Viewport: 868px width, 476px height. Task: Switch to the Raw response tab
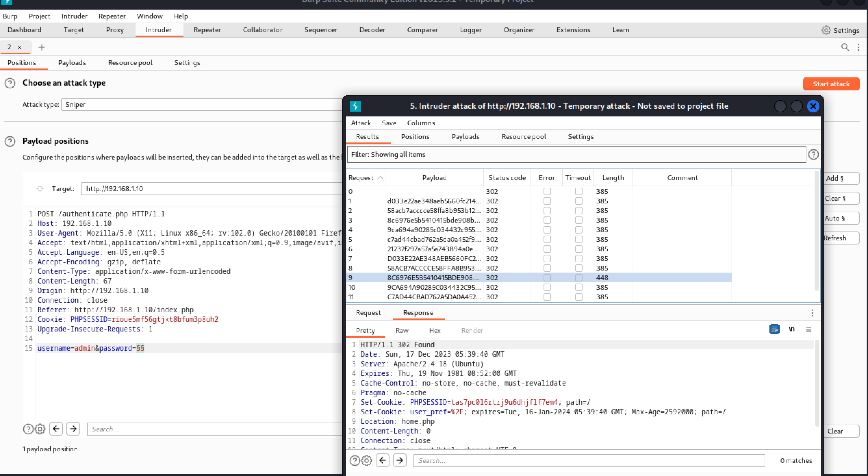click(402, 330)
